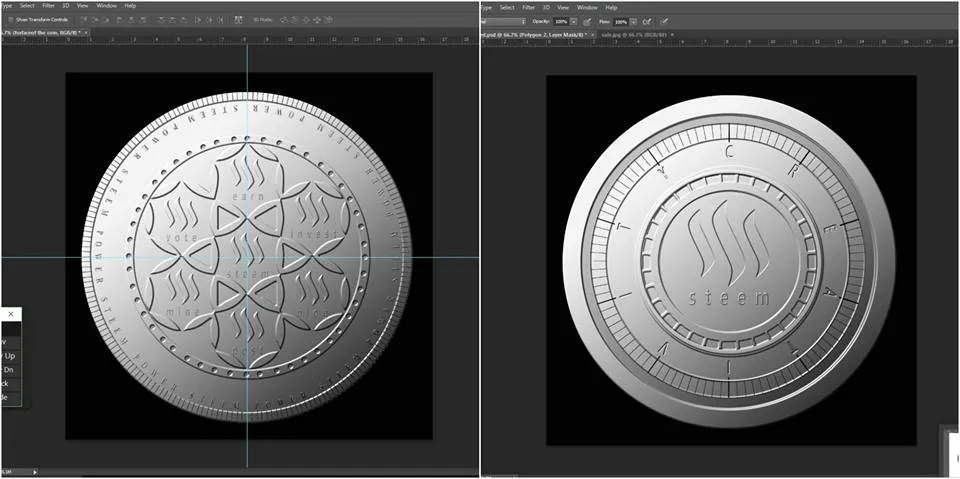Click the Flow 100% value field
960x479 pixels.
(621, 21)
